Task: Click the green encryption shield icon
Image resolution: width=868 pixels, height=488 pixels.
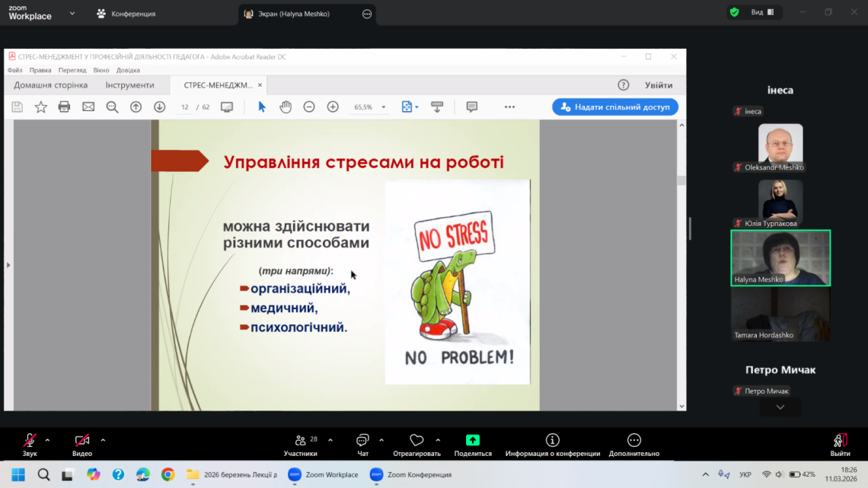Action: tap(734, 12)
